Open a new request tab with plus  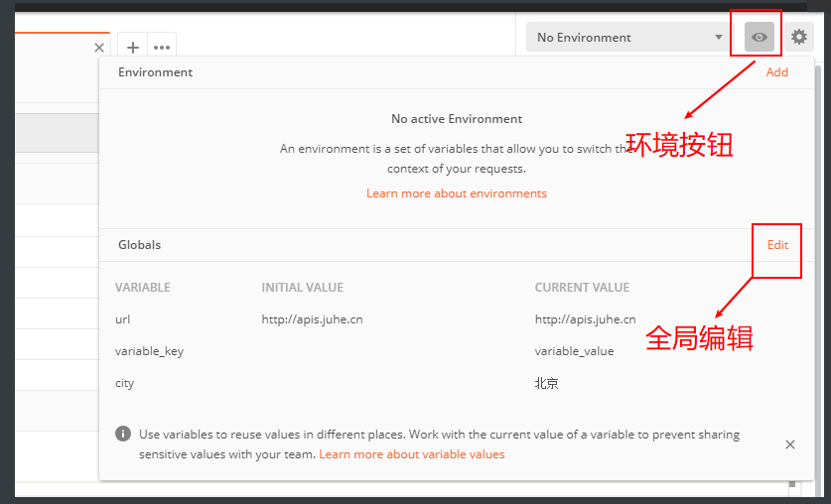132,48
